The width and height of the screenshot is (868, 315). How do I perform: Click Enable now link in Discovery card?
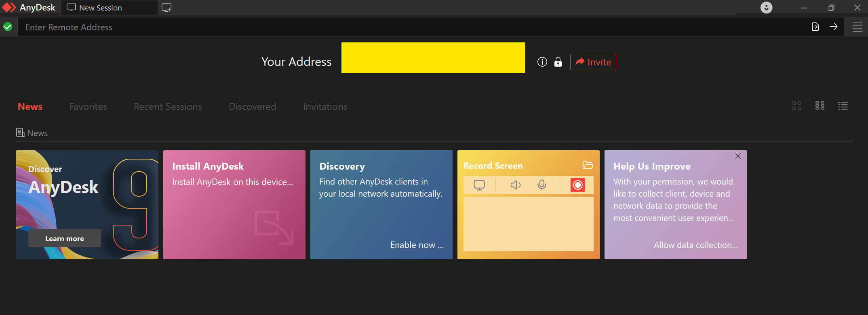coord(417,245)
